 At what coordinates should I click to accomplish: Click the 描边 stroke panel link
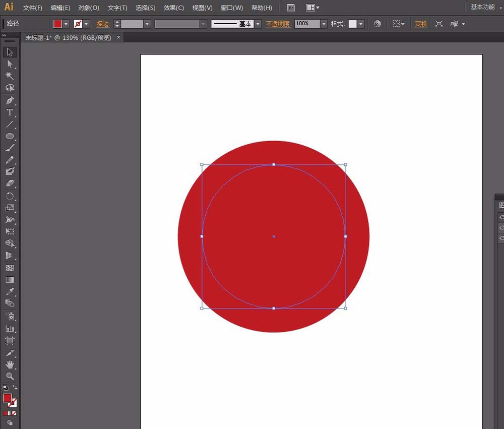[103, 24]
